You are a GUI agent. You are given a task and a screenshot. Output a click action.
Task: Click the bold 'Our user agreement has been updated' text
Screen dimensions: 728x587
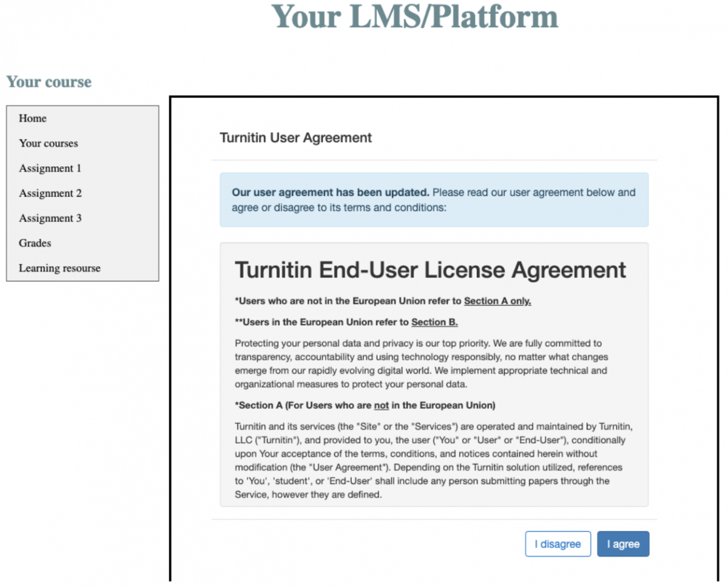331,193
